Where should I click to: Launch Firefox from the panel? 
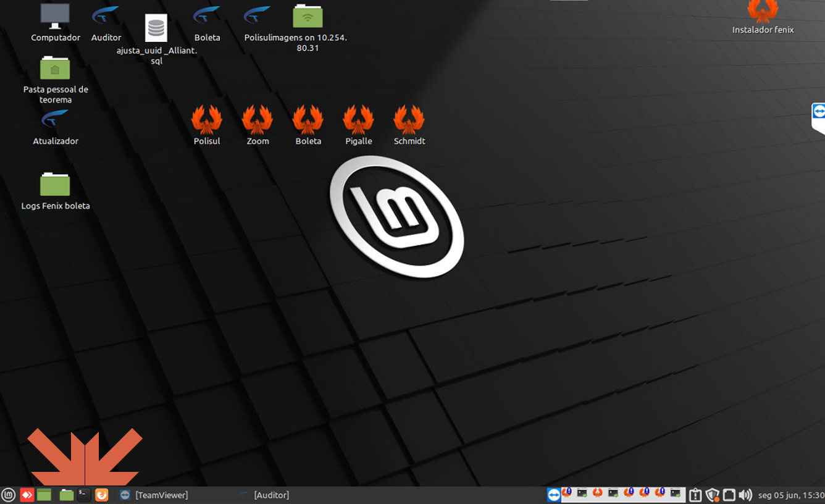pos(102,495)
